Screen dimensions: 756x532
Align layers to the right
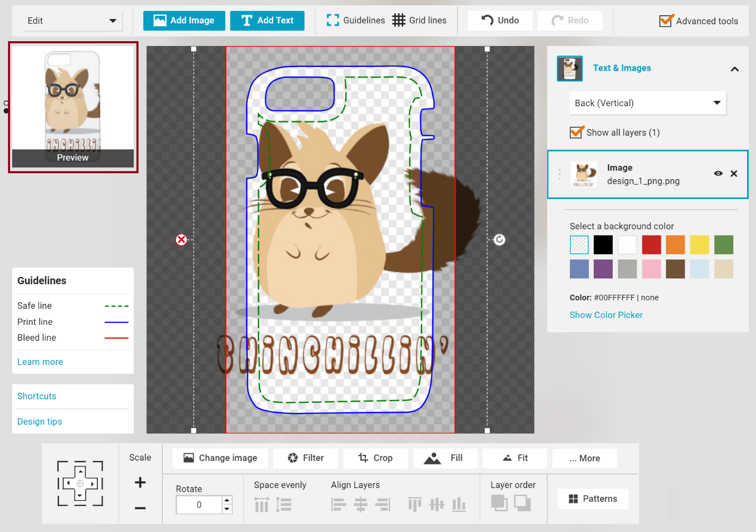click(383, 505)
